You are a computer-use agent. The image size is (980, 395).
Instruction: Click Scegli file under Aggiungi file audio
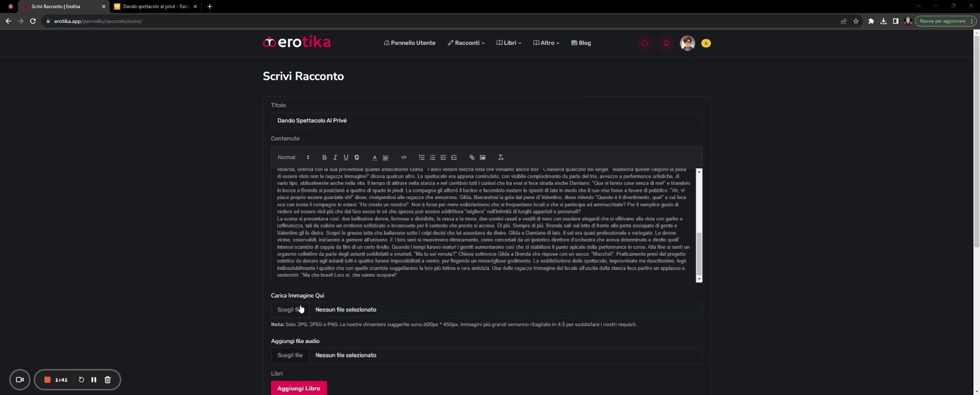pos(290,355)
